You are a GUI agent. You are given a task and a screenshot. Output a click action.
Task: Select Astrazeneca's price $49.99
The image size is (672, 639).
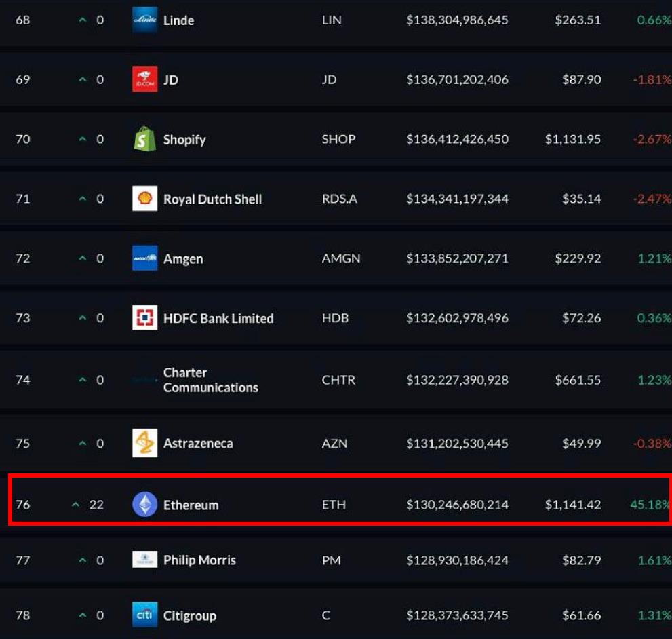[x=582, y=443]
